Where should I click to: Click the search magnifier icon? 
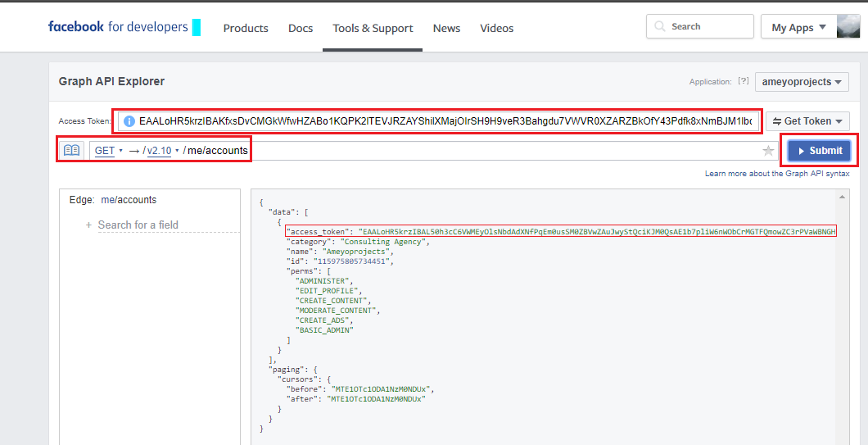pos(659,26)
